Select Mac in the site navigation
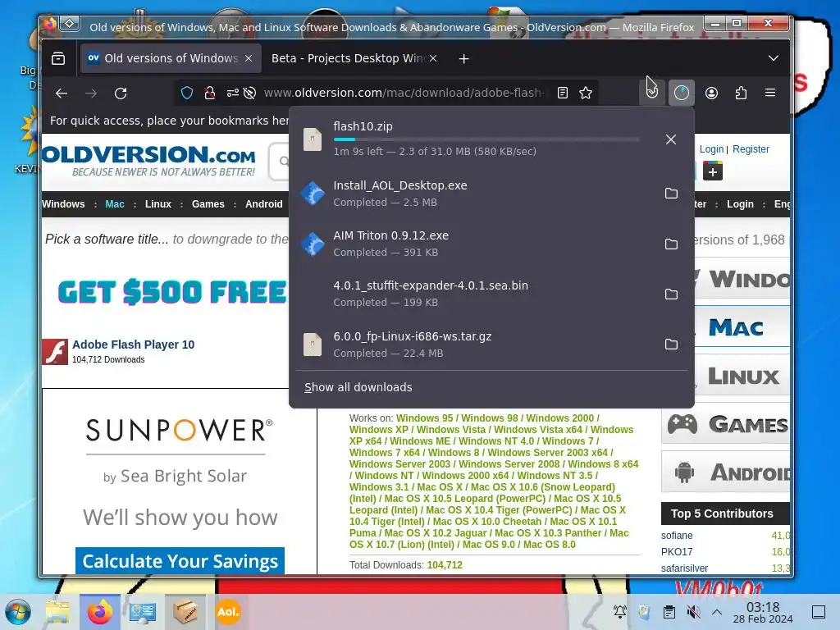Screen dimensions: 840x630 [115, 204]
